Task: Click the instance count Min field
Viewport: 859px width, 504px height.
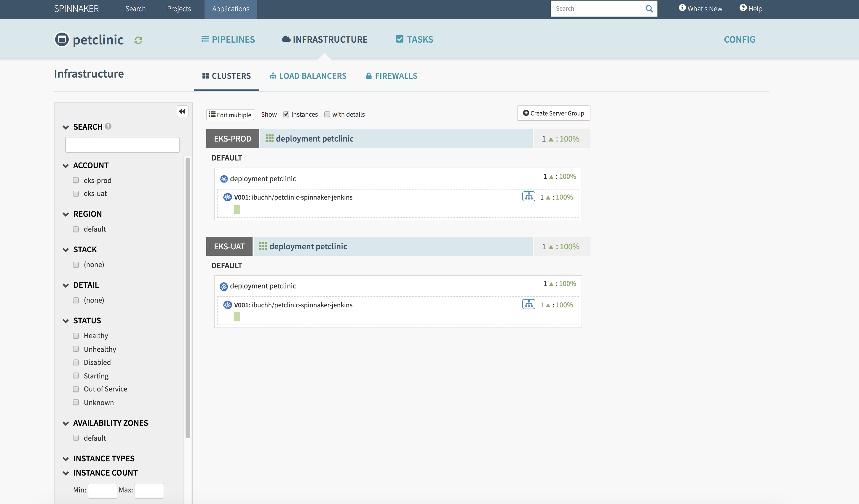Action: coord(102,490)
